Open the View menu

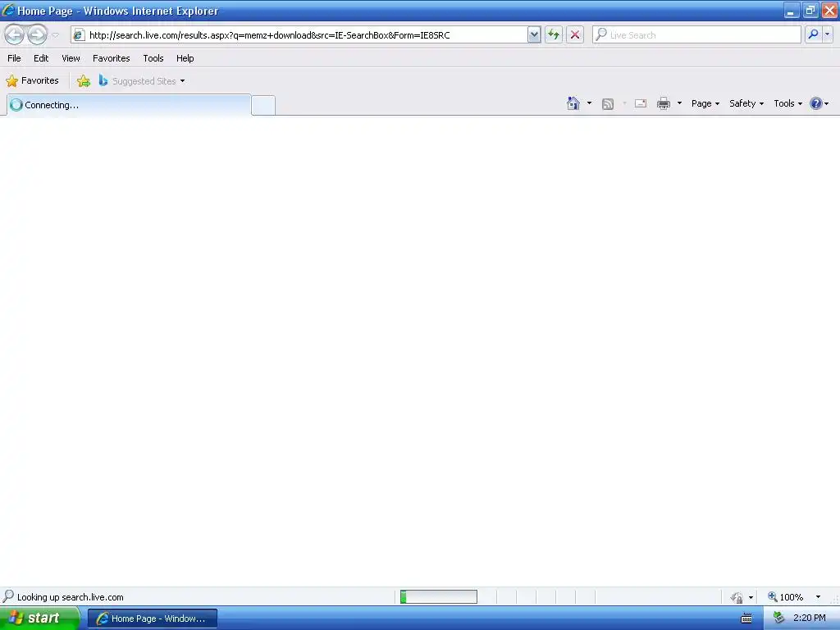(71, 58)
